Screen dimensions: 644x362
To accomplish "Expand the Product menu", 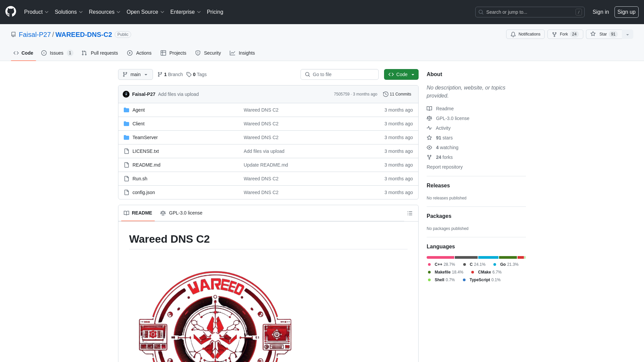I will (x=37, y=12).
